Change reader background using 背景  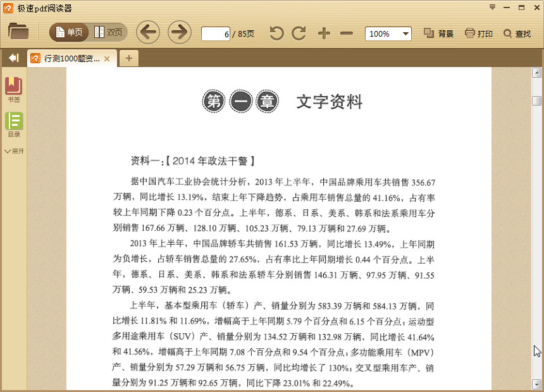[440, 34]
